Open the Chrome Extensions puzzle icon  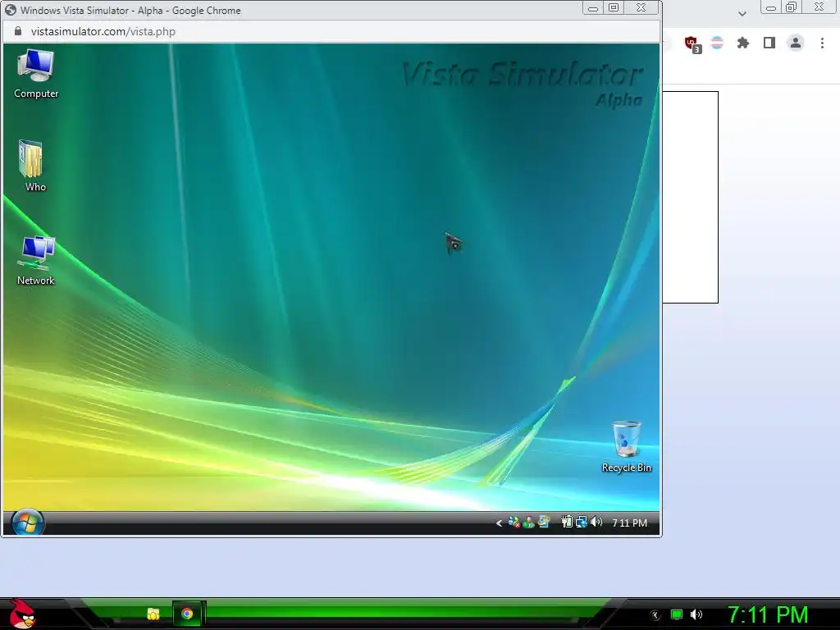point(742,43)
